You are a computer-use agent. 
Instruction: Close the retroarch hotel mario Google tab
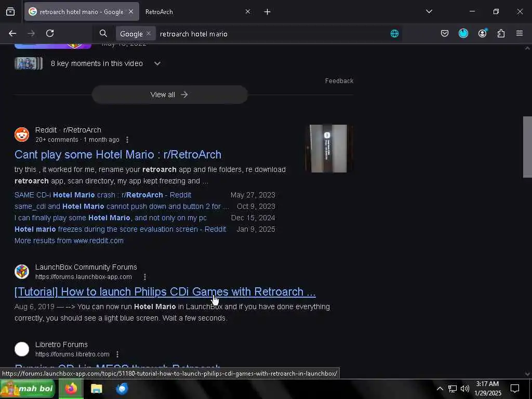131,11
